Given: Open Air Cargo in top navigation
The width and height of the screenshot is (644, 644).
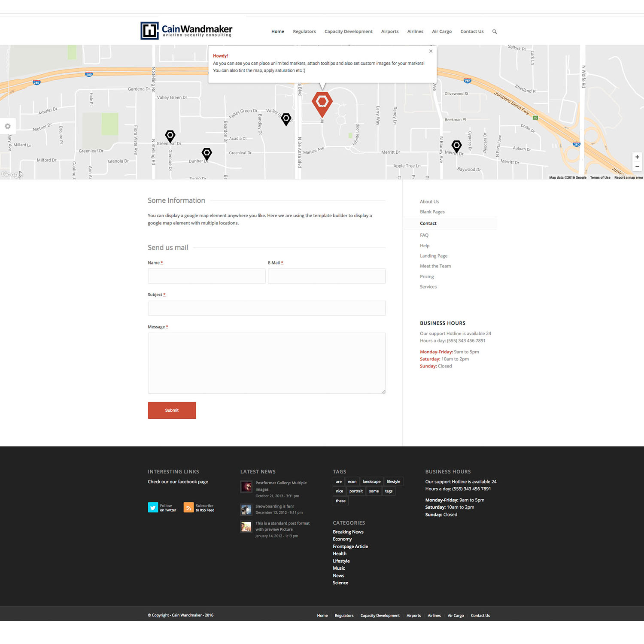Looking at the screenshot, I should (442, 31).
